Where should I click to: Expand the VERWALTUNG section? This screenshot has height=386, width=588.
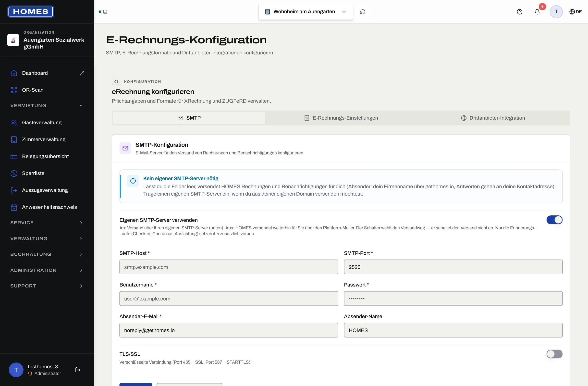pyautogui.click(x=47, y=238)
